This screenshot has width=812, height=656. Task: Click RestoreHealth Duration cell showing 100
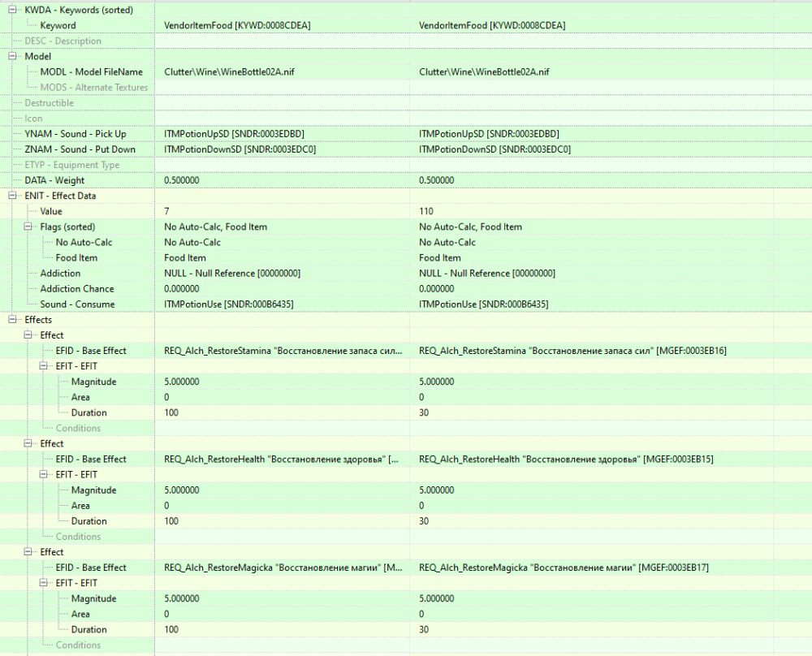tap(283, 521)
